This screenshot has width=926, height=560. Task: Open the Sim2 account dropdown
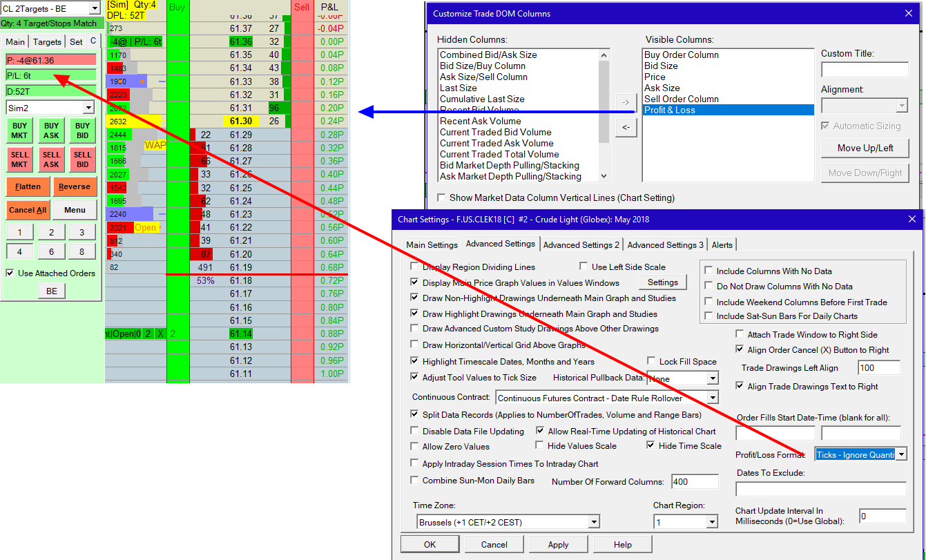coord(88,108)
